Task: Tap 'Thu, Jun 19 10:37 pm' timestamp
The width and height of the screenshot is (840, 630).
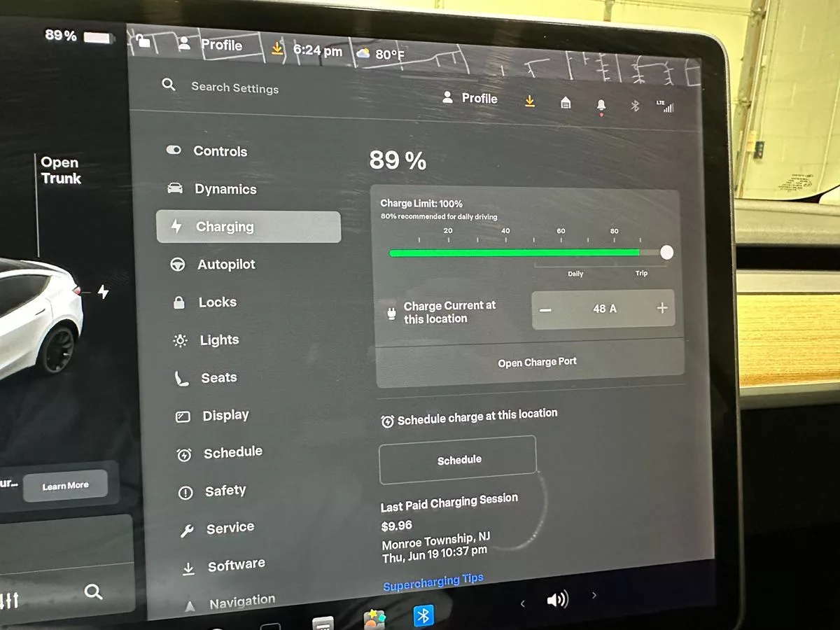Action: pos(435,554)
